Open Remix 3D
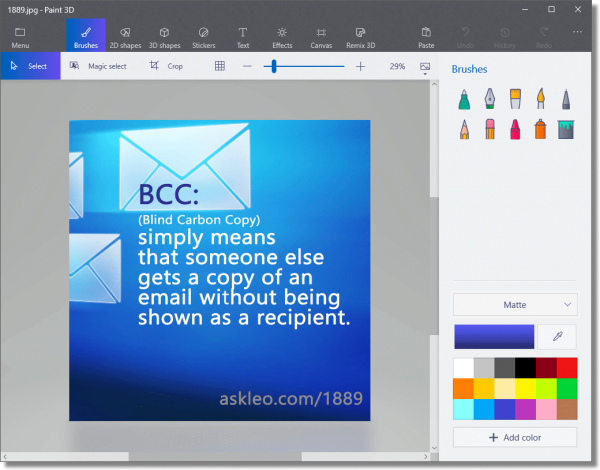Screen dimensions: 600x470 tap(360, 38)
